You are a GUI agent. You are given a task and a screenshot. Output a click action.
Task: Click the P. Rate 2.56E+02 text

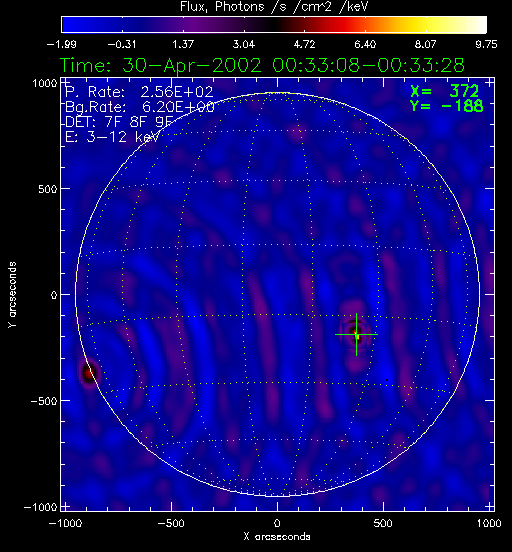pos(139,92)
